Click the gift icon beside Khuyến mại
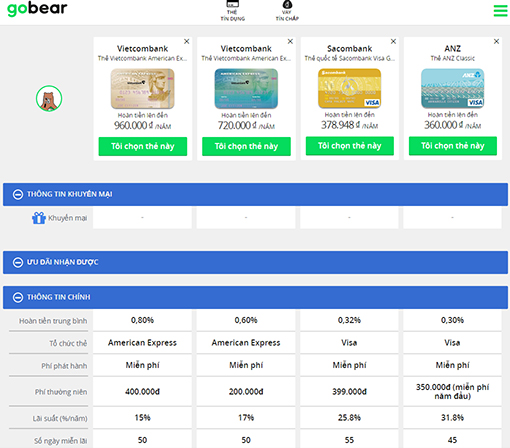This screenshot has width=510, height=448. pyautogui.click(x=39, y=218)
